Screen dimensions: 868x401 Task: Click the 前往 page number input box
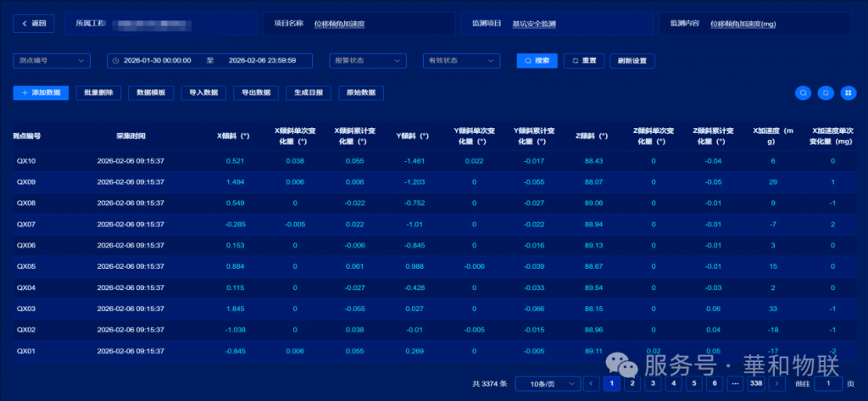pyautogui.click(x=828, y=383)
